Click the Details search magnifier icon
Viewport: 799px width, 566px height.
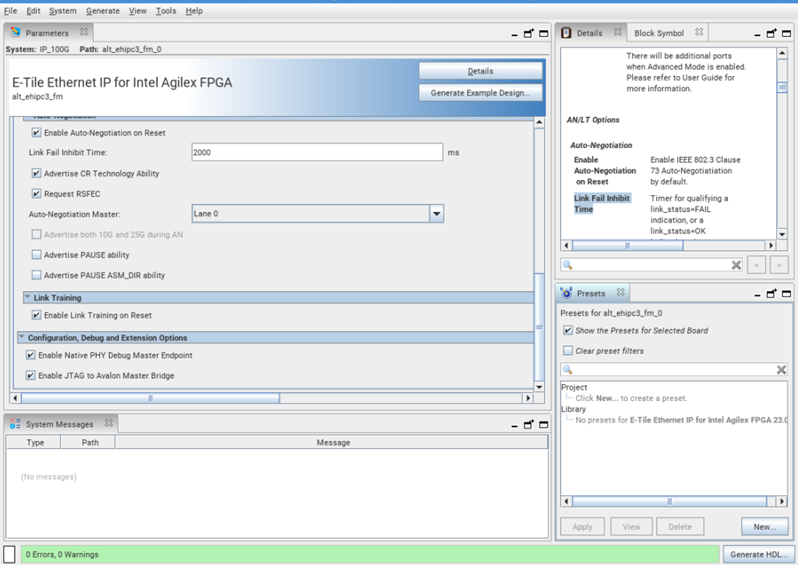point(568,265)
